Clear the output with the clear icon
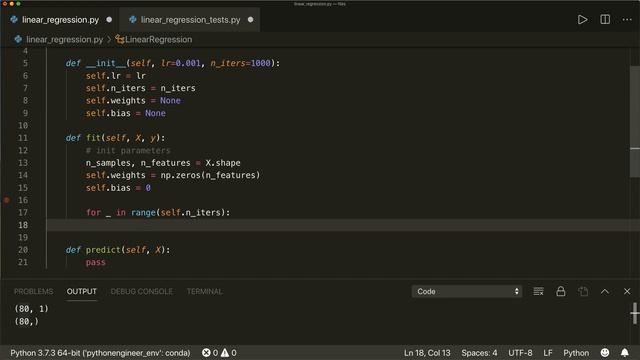The width and height of the screenshot is (640, 360). 538,291
